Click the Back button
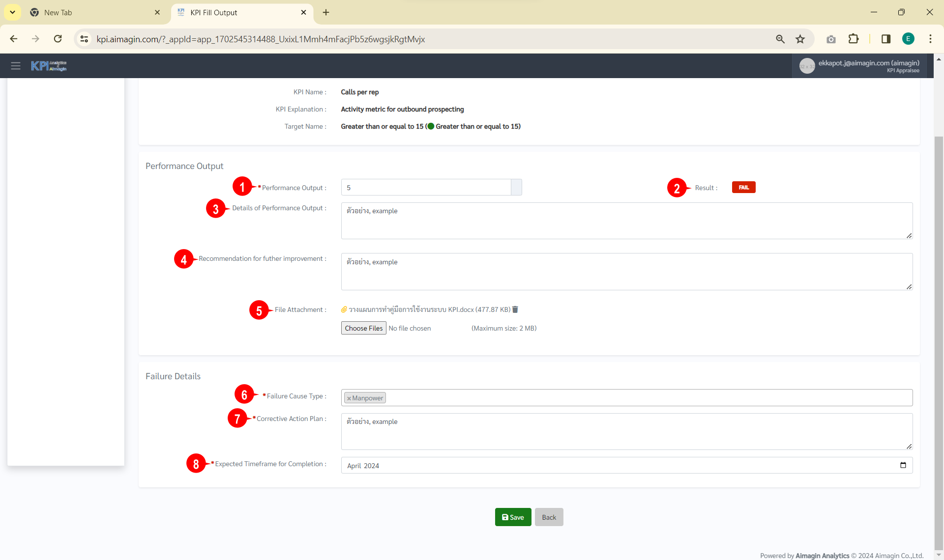Screen dimensions: 944x560 coord(549,517)
